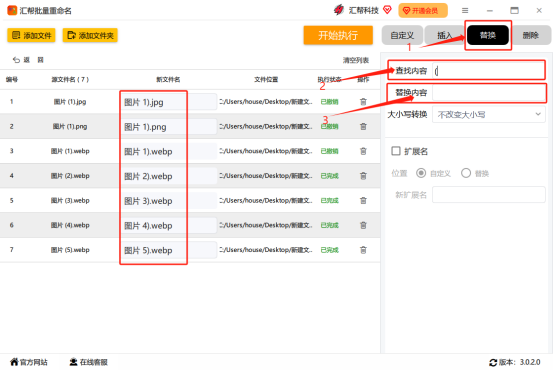Screen dimensions: 554x370
Task: Edit new filename 图片 5).webp
Action: [168, 250]
